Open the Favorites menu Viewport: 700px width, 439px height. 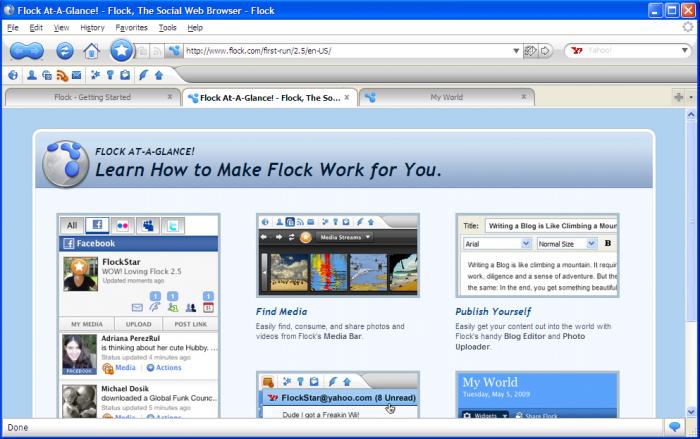click(x=131, y=27)
